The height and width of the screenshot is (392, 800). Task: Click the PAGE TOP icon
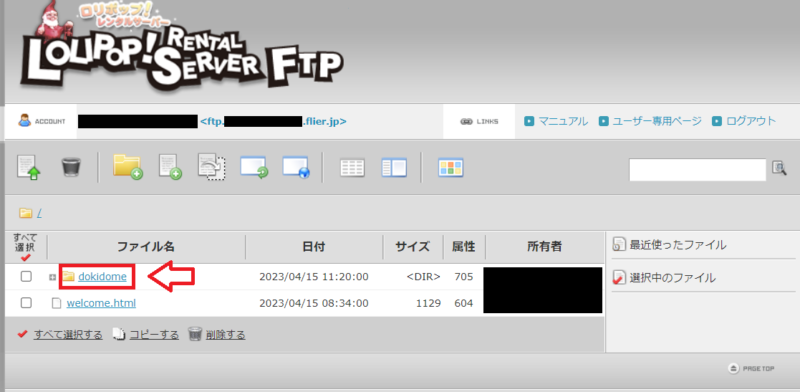click(x=733, y=368)
